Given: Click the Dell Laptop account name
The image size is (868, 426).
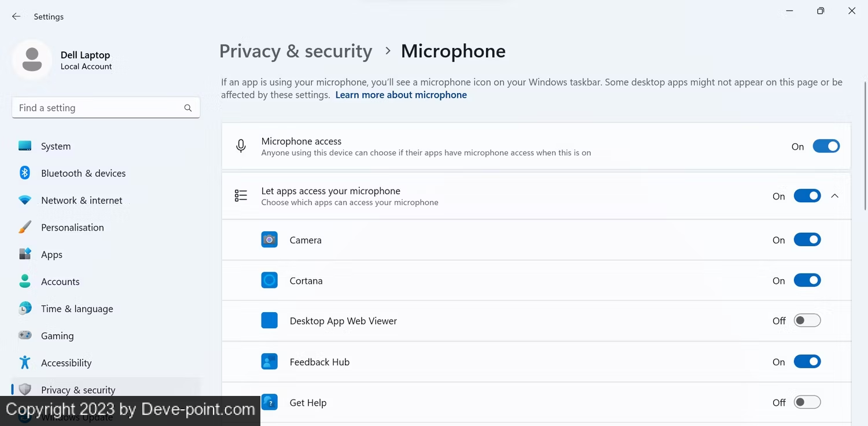Looking at the screenshot, I should (85, 55).
